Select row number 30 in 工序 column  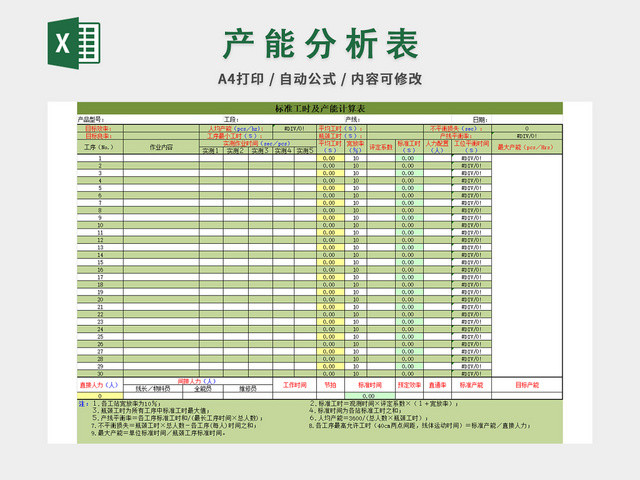point(100,373)
